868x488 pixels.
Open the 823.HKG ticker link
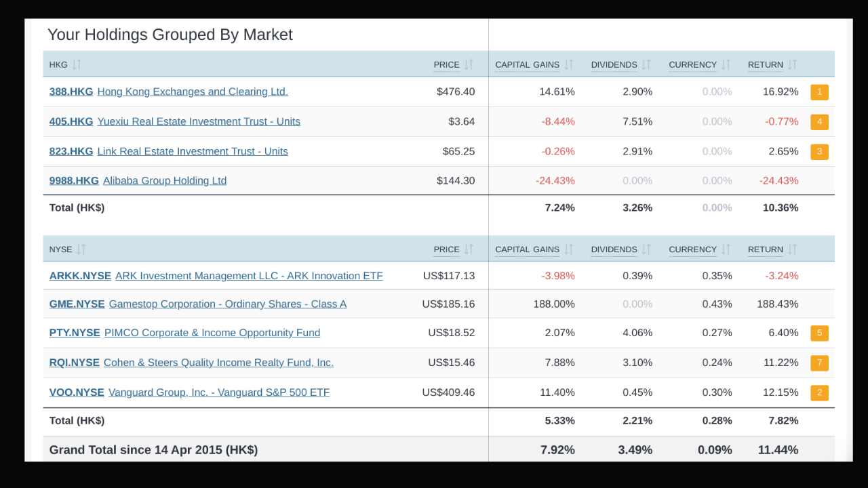71,151
